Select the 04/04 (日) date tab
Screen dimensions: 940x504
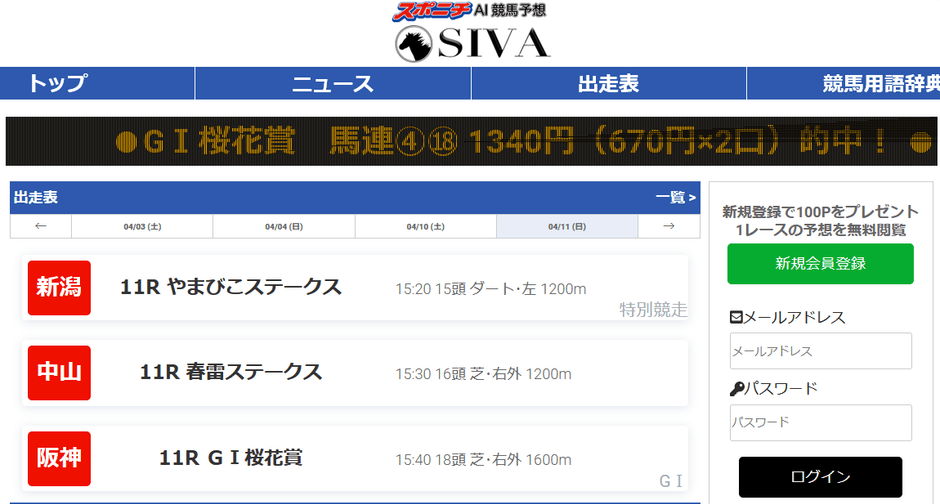[x=284, y=227]
